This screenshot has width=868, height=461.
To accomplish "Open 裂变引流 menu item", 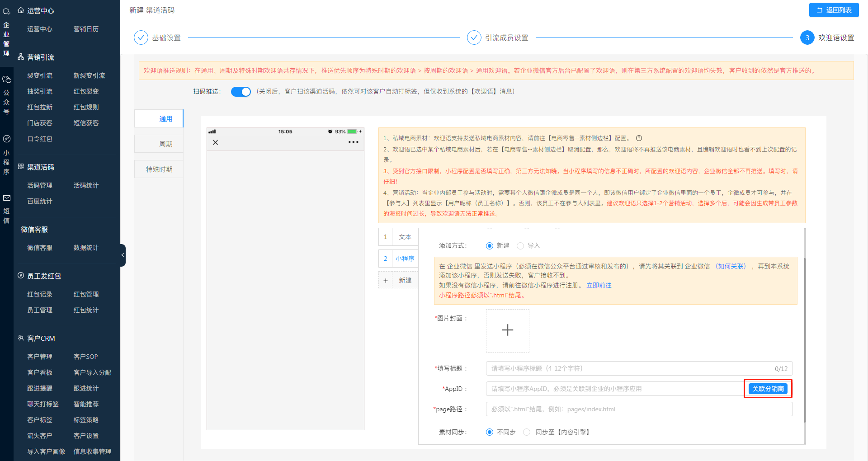I will [x=40, y=75].
